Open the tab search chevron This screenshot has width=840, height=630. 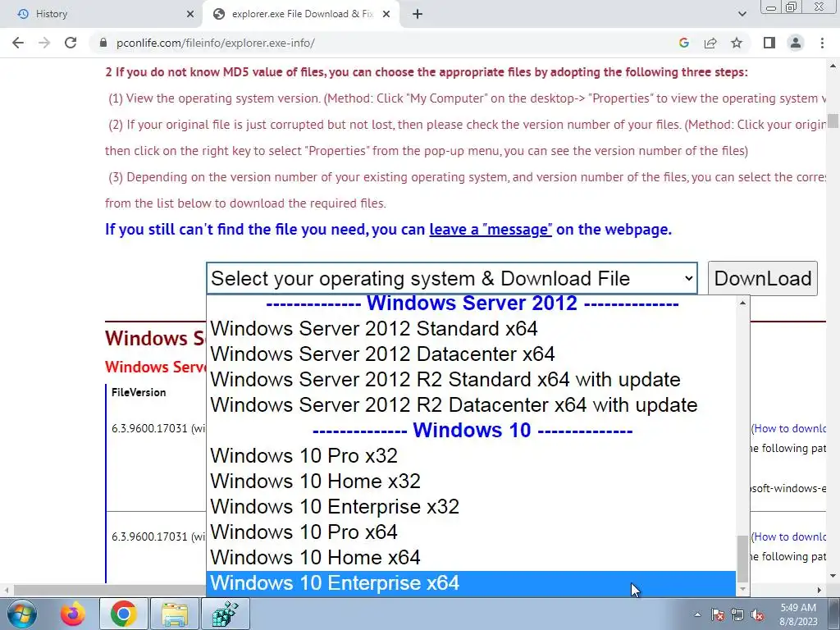tap(742, 14)
